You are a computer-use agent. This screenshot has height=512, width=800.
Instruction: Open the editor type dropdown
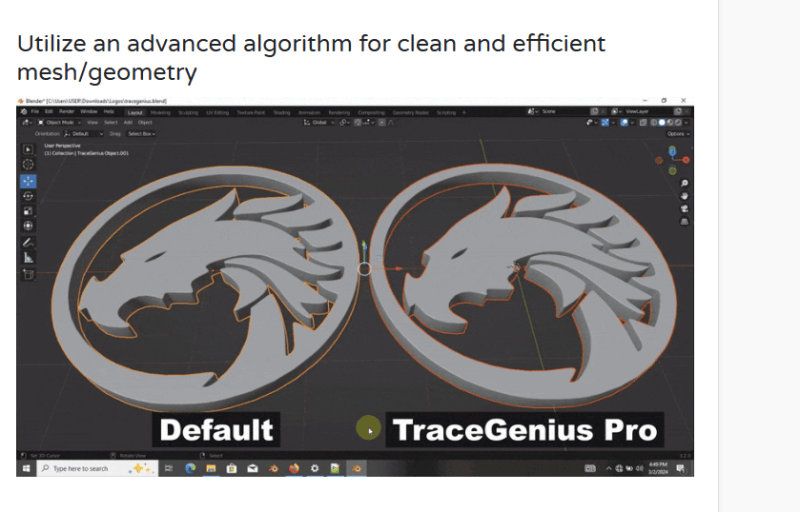(x=27, y=122)
